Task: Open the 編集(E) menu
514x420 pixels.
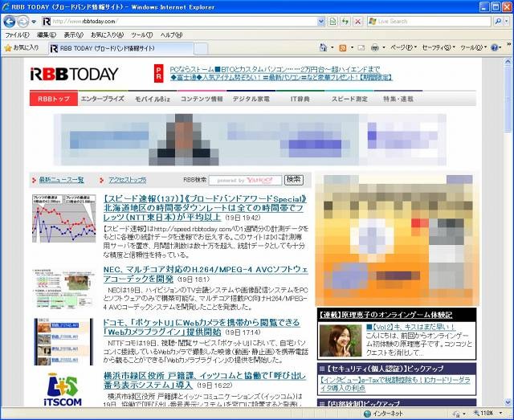Action: (x=47, y=35)
